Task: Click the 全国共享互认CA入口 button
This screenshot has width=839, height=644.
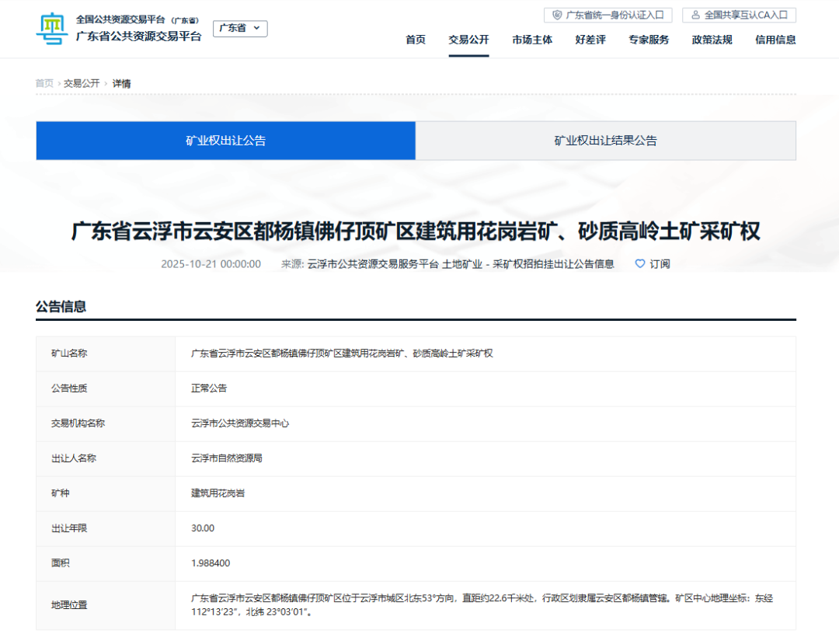Action: (x=739, y=15)
